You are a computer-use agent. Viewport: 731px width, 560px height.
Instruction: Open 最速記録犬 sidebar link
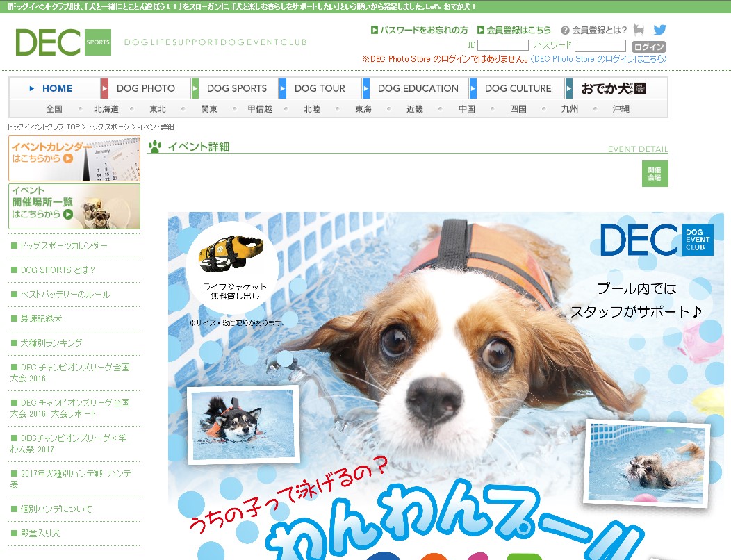click(41, 318)
